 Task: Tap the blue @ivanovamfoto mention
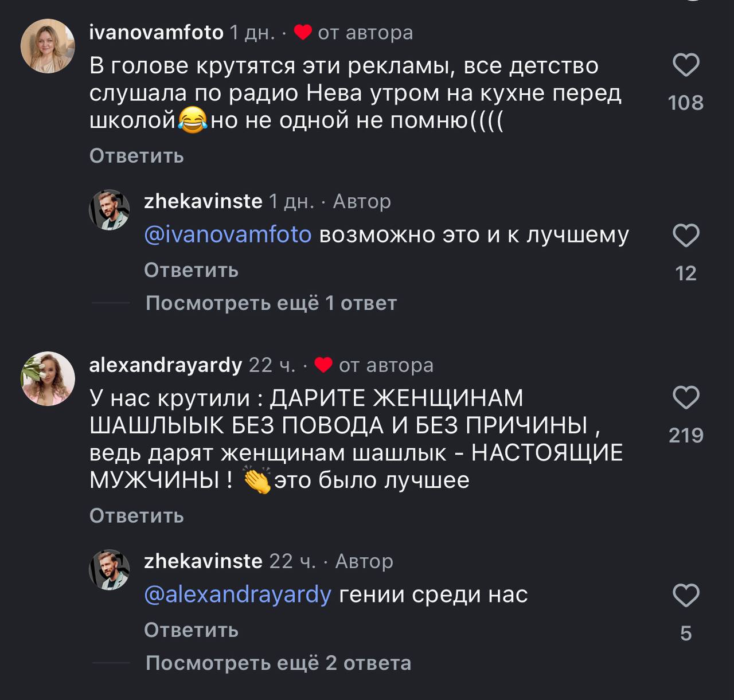click(228, 235)
